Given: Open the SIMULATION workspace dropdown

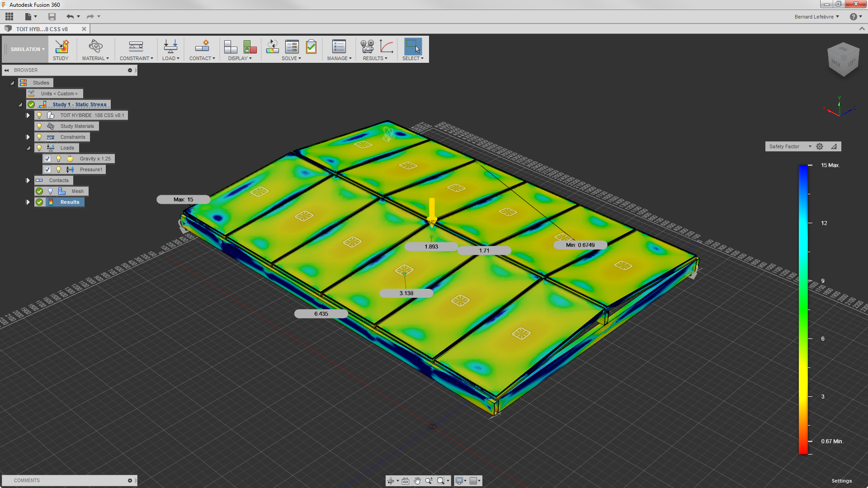Looking at the screenshot, I should [x=28, y=49].
